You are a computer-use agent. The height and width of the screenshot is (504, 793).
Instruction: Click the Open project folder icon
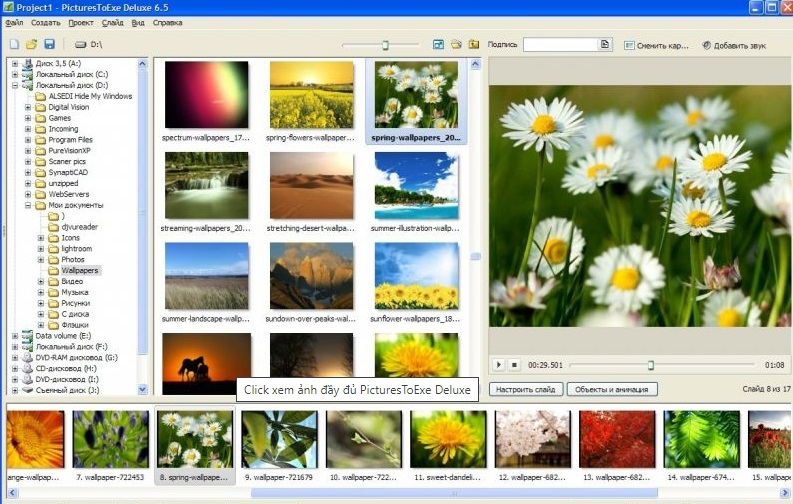(x=31, y=44)
